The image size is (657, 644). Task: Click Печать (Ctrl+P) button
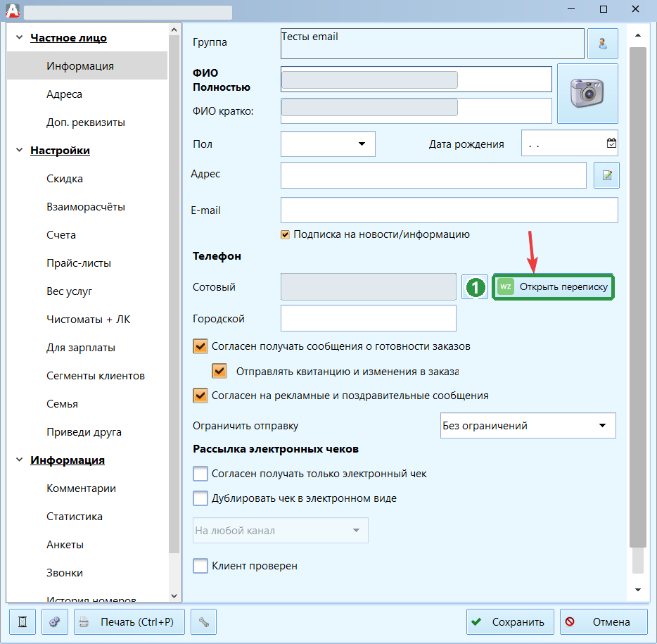pyautogui.click(x=129, y=621)
